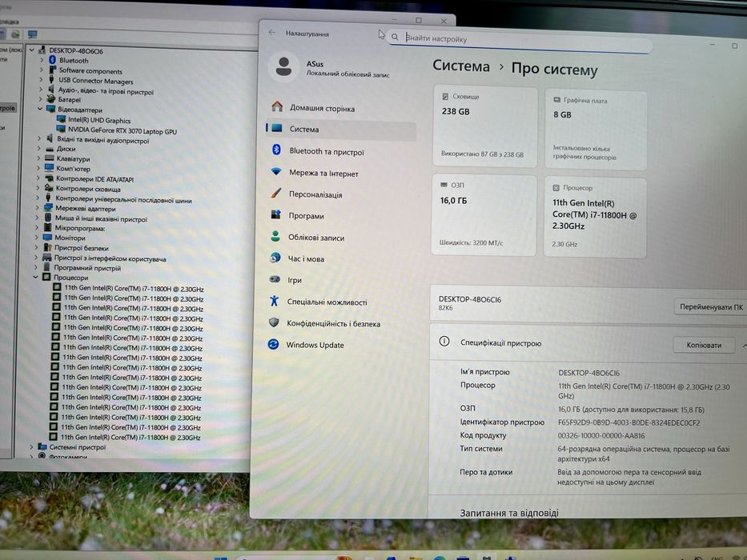This screenshot has width=747, height=560.
Task: Click the Windows Update refresh icon
Action: click(273, 344)
